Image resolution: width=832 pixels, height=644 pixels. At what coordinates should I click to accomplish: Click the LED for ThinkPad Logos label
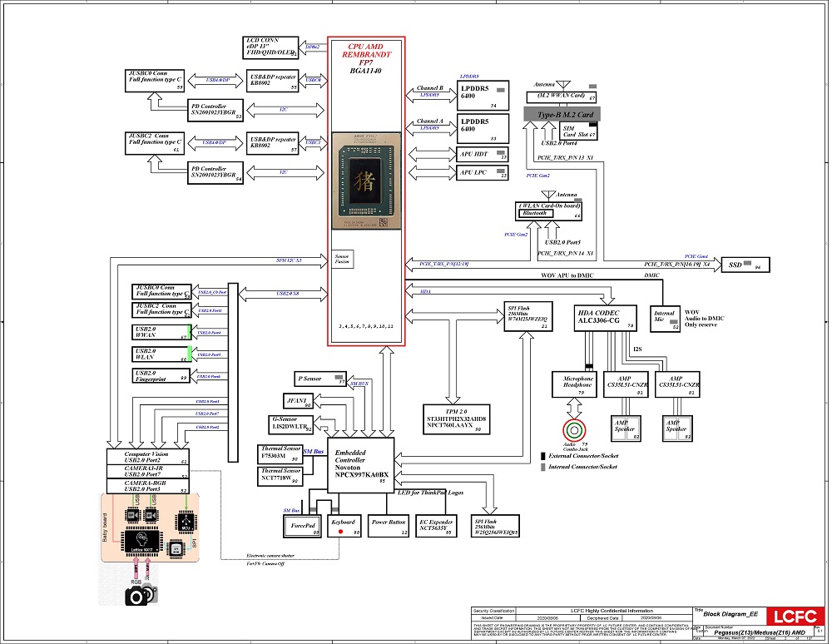tap(431, 493)
